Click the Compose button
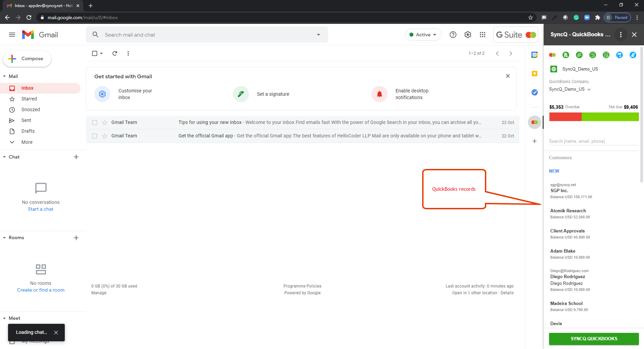644x349 pixels. pos(27,58)
